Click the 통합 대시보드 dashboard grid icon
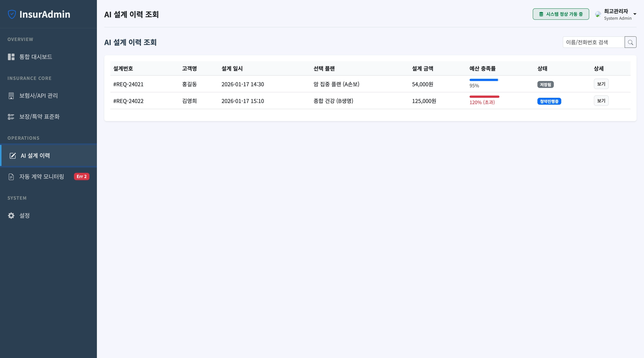Screen dimensions: 644x358 click(11, 57)
